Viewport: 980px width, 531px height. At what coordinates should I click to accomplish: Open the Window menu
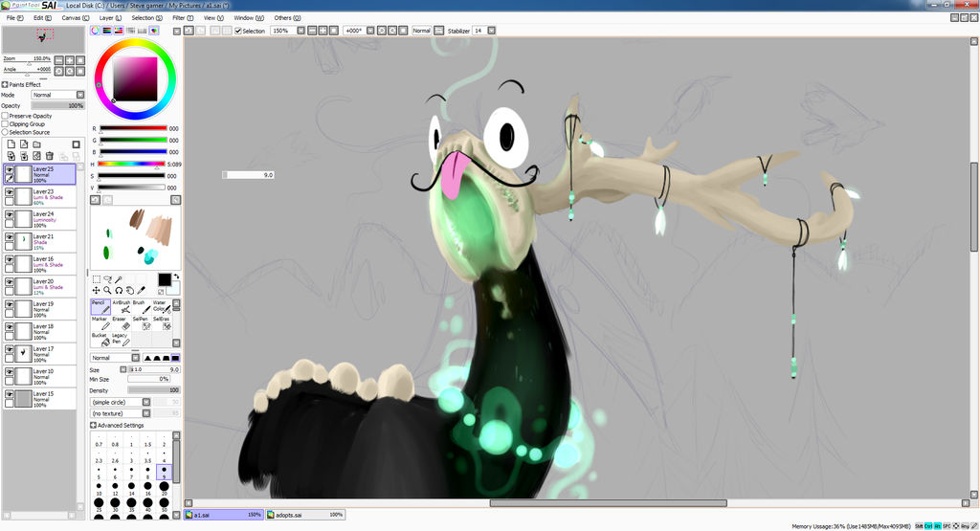(x=249, y=18)
